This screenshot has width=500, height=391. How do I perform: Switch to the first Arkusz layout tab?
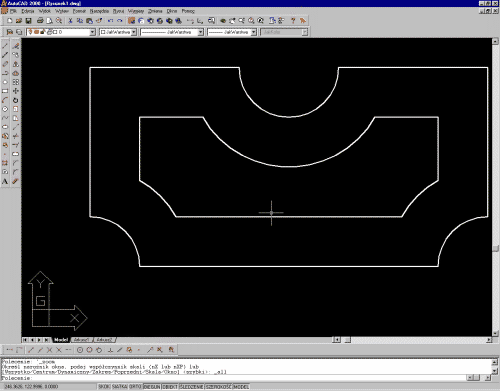(81, 340)
